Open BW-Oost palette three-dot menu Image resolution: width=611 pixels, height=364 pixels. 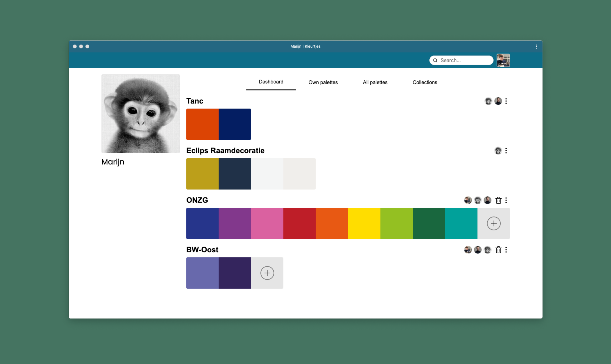tap(506, 250)
